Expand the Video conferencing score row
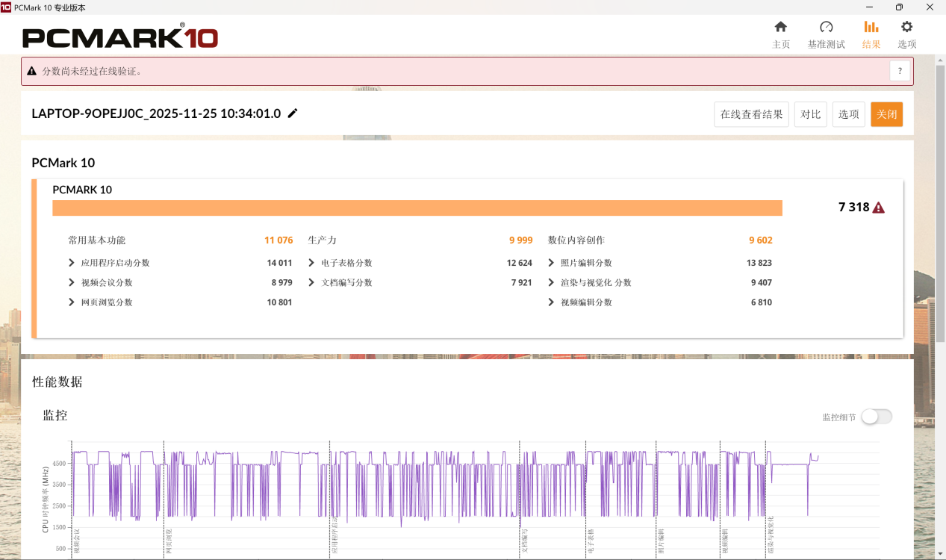 [72, 282]
